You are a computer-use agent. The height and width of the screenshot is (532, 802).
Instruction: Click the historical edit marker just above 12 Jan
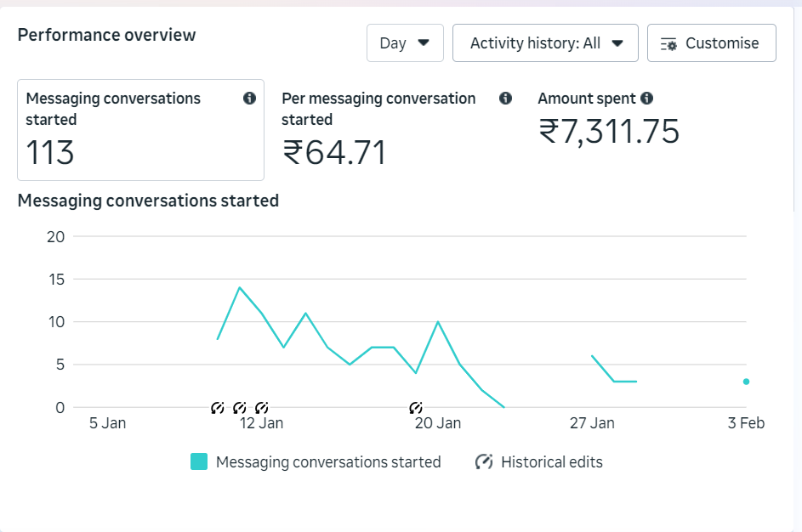[262, 408]
